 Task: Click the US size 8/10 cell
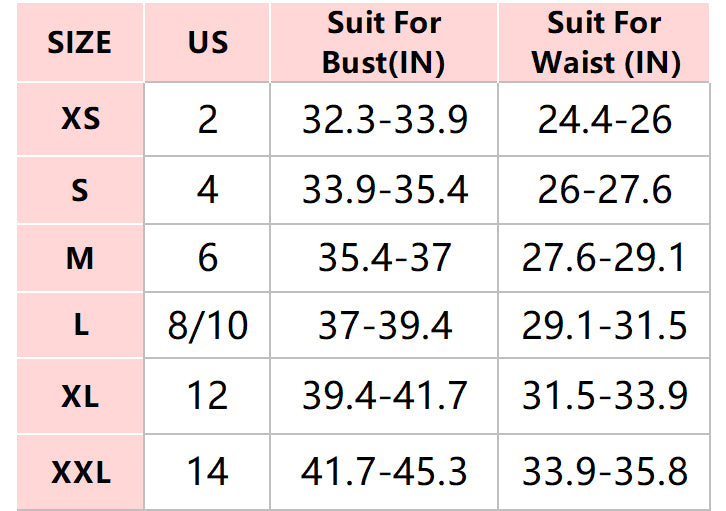click(208, 327)
